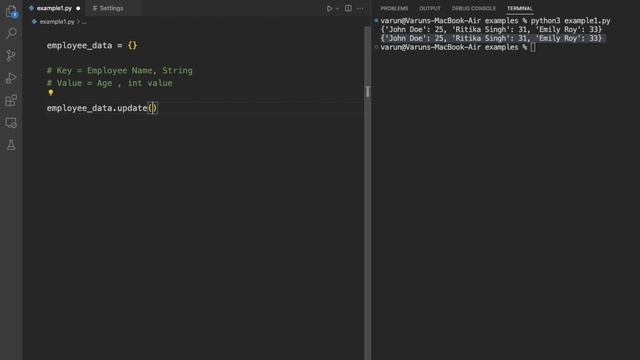Select the TERMINAL panel tab
This screenshot has width=640, height=360.
520,8
